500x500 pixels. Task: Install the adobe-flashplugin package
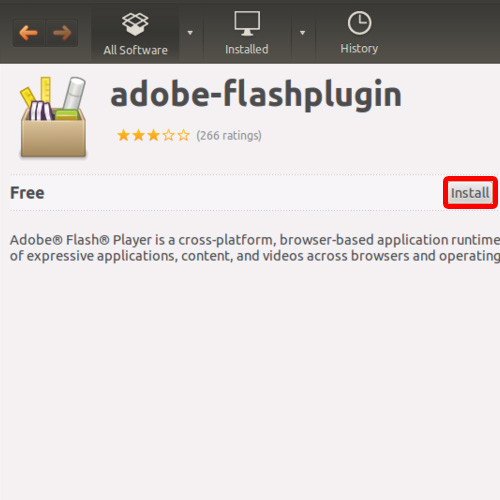tap(470, 193)
